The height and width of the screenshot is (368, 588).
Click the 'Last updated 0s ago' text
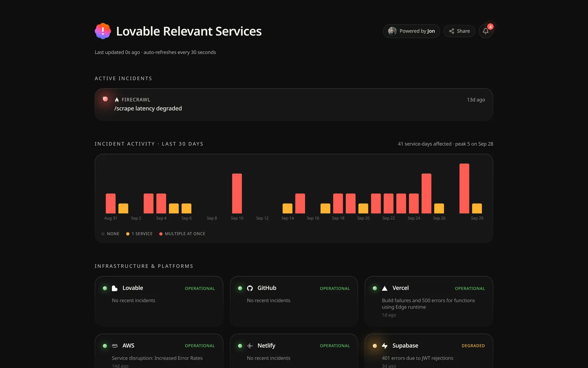[x=117, y=52]
